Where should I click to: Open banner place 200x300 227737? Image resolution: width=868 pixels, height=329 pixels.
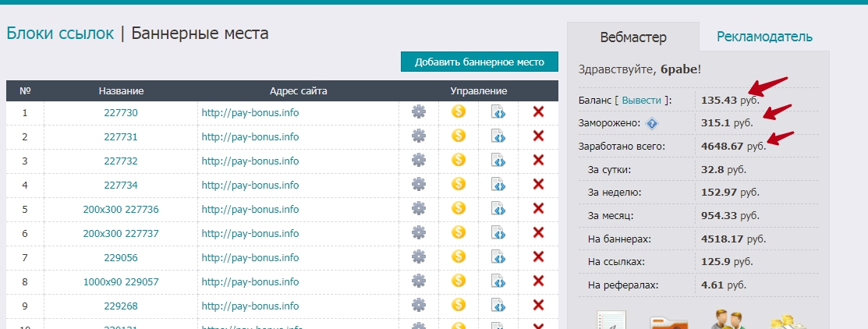point(121,234)
